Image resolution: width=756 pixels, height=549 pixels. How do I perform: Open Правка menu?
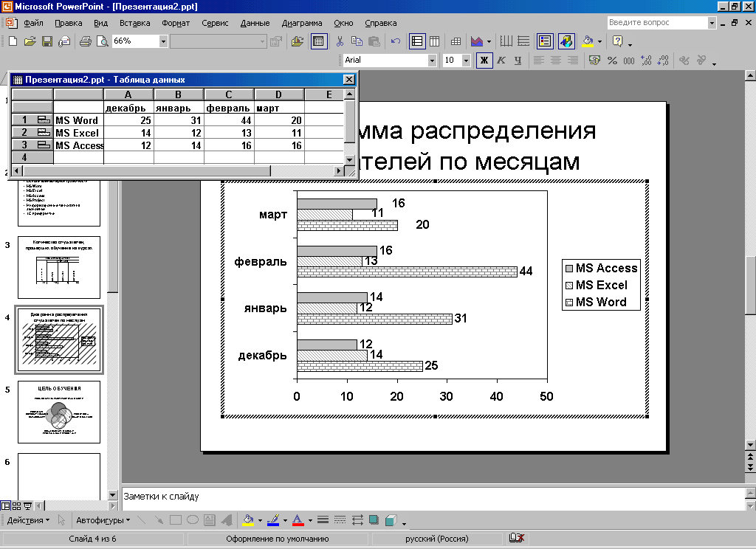pos(68,23)
